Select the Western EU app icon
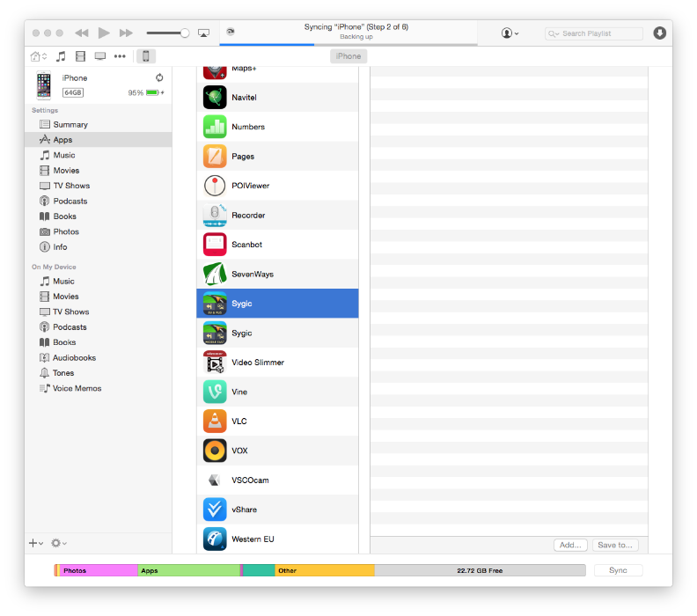The width and height of the screenshot is (697, 616). pos(215,539)
